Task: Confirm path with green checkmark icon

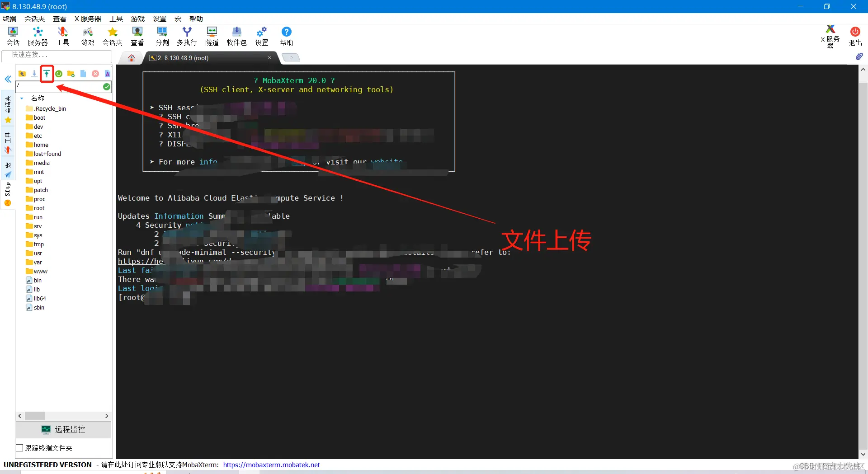Action: (107, 87)
